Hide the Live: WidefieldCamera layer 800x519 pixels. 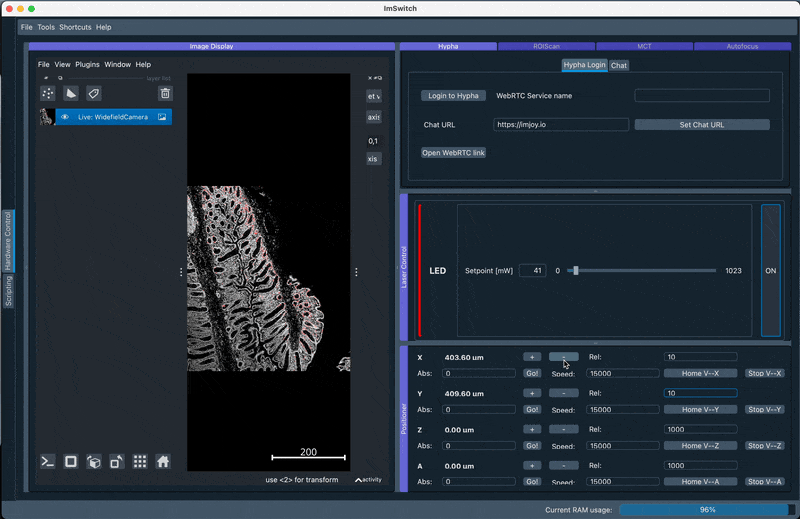click(65, 117)
